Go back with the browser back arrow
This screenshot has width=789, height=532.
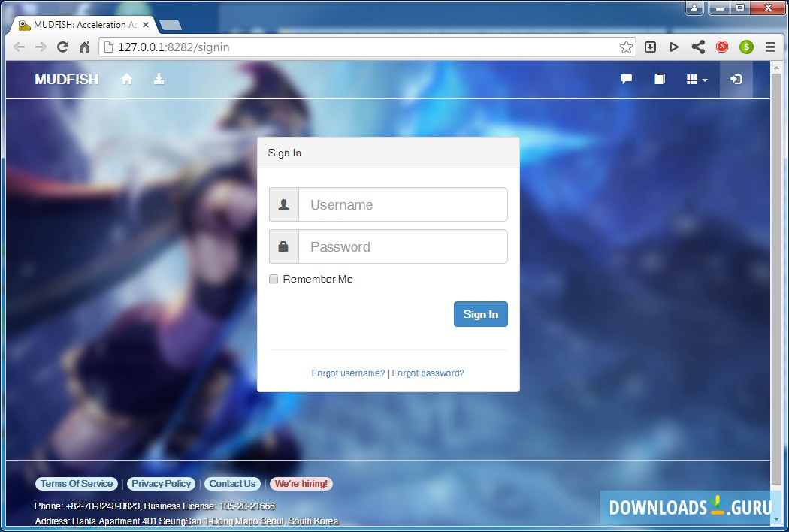coord(19,47)
